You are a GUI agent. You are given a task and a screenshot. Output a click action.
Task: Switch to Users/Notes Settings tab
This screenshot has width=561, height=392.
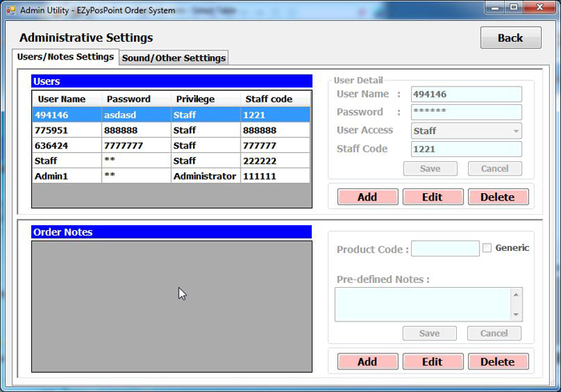tap(66, 57)
